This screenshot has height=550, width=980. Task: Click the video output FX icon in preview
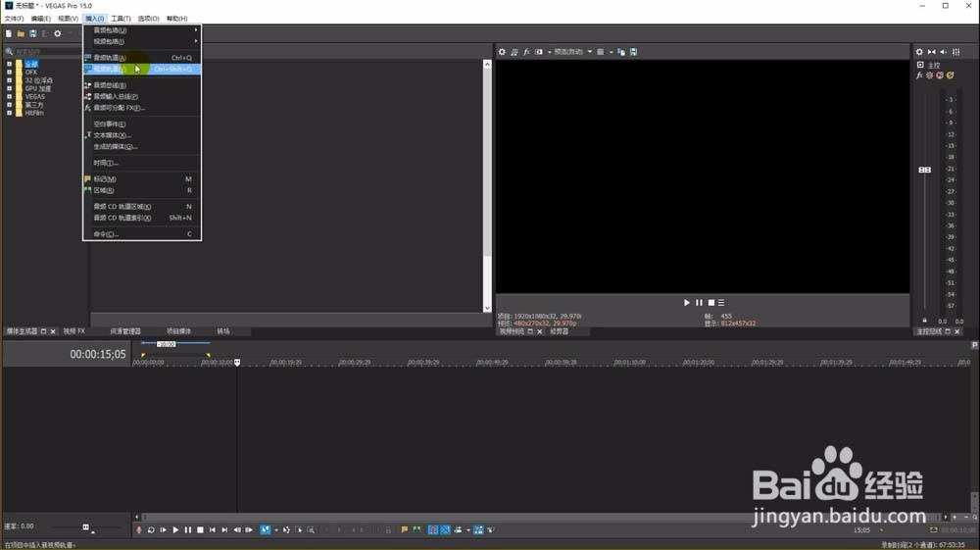(x=526, y=52)
